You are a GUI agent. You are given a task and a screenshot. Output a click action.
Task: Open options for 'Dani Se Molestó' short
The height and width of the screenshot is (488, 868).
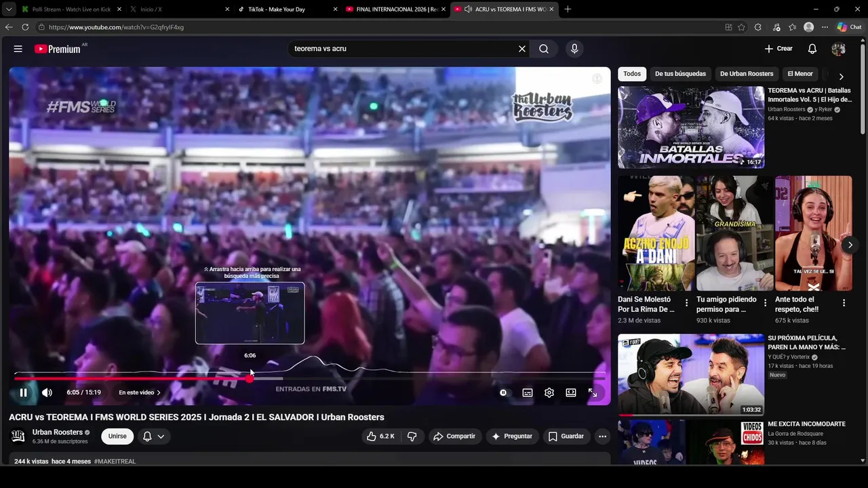686,303
